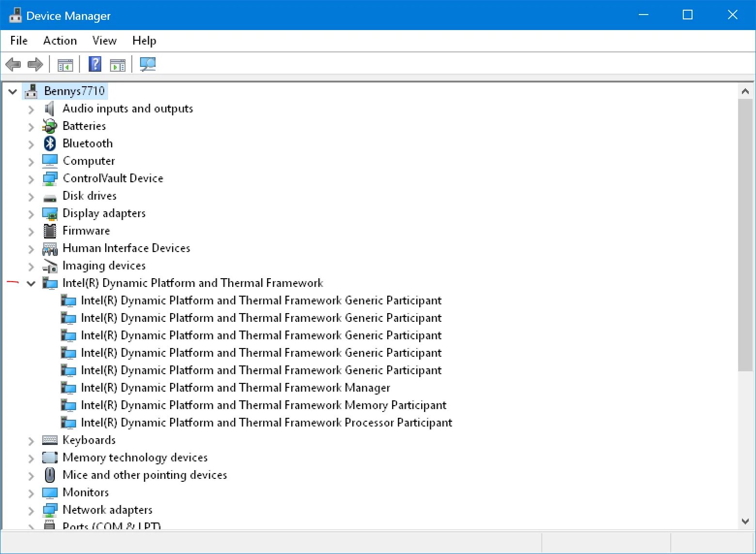Maximize the Device Manager window

point(688,15)
